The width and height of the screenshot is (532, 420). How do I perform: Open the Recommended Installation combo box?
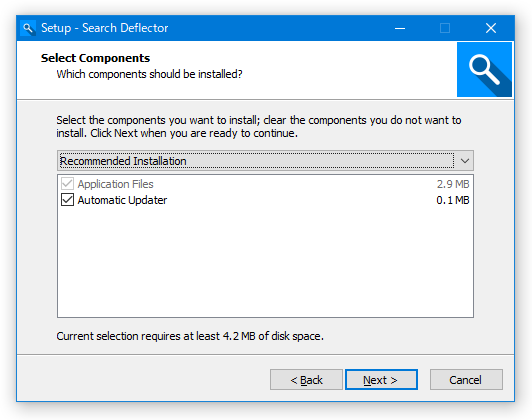pos(265,160)
